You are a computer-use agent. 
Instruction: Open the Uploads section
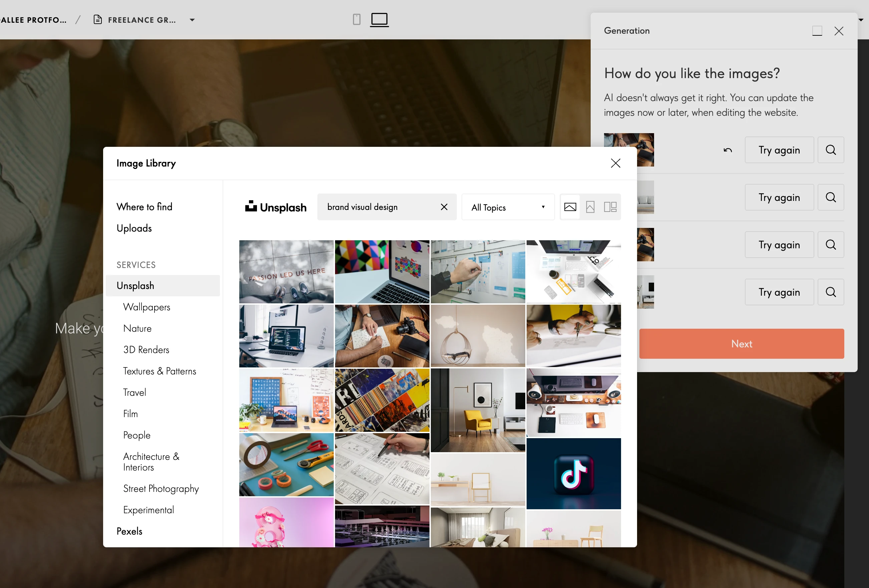pyautogui.click(x=134, y=228)
